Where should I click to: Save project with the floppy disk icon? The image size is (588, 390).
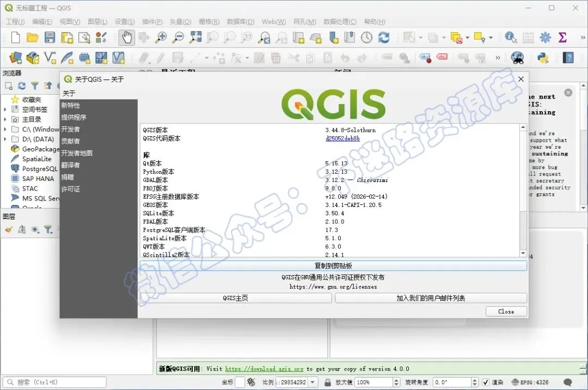[50, 38]
